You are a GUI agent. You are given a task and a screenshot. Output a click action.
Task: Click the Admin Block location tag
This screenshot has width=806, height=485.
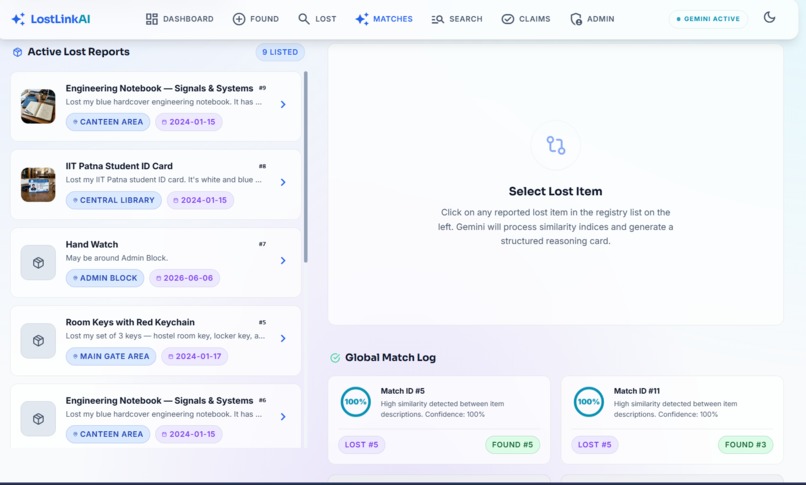(105, 278)
